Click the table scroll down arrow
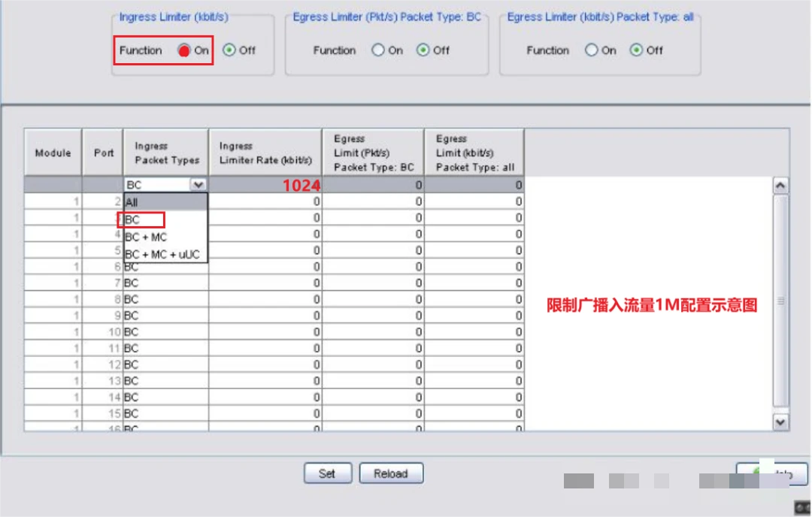The height and width of the screenshot is (517, 812). pyautogui.click(x=780, y=422)
